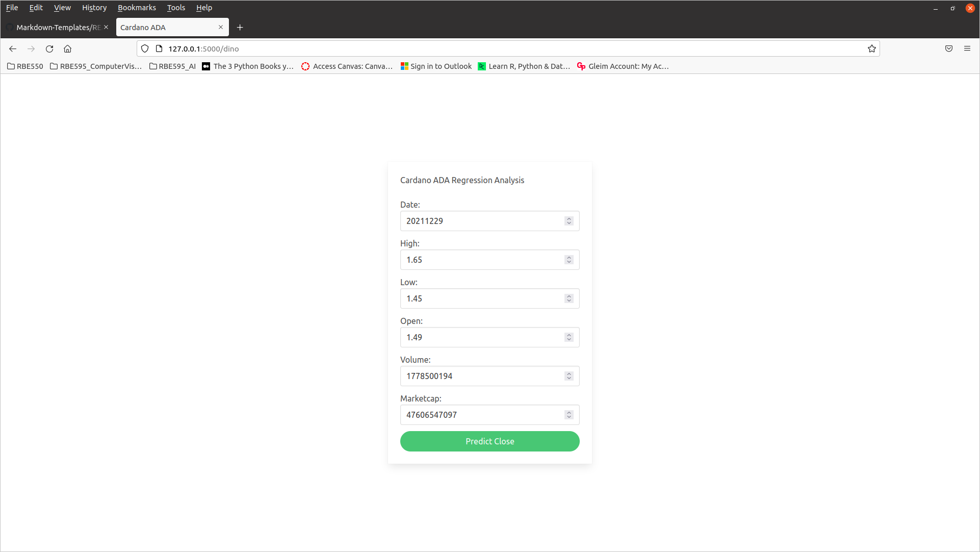Click into the Marketcap input field

coord(482,415)
